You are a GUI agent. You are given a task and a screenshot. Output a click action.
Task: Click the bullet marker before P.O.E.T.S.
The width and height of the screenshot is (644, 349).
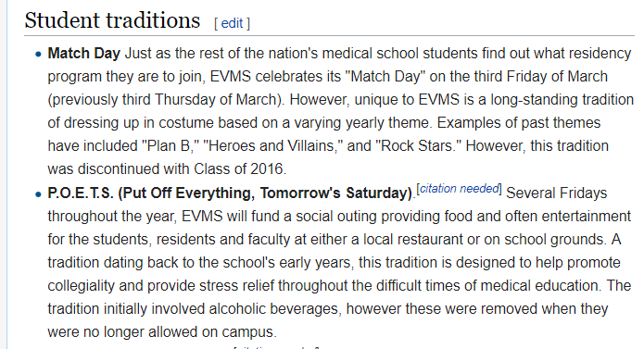click(x=38, y=194)
